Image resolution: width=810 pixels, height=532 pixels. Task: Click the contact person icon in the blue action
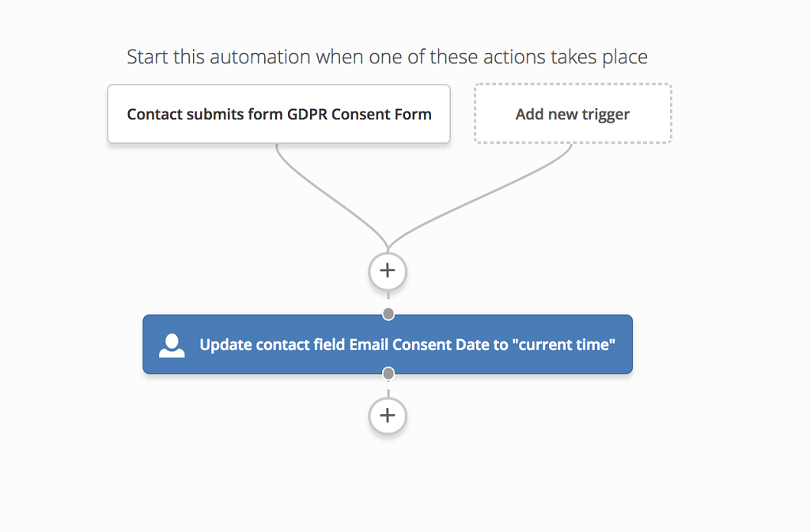[x=172, y=345]
